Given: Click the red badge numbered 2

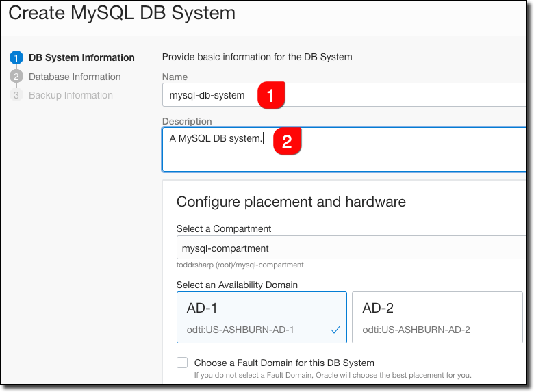Looking at the screenshot, I should (x=288, y=141).
